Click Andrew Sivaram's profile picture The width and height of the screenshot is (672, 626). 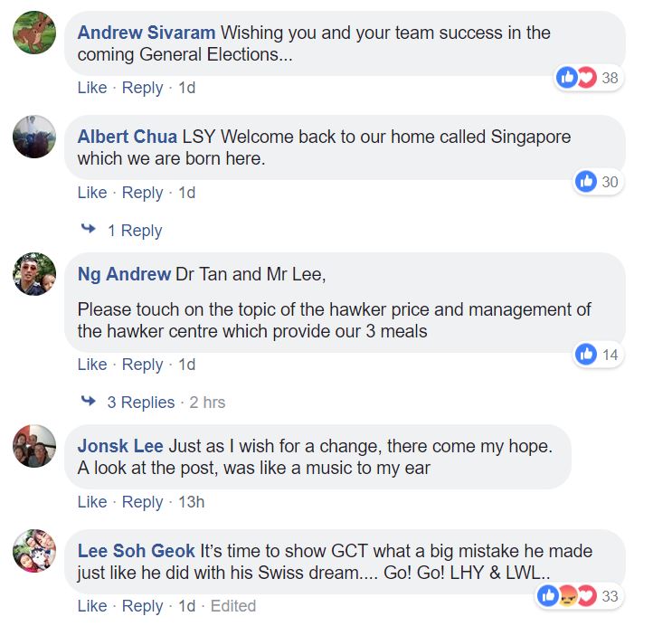(x=34, y=33)
